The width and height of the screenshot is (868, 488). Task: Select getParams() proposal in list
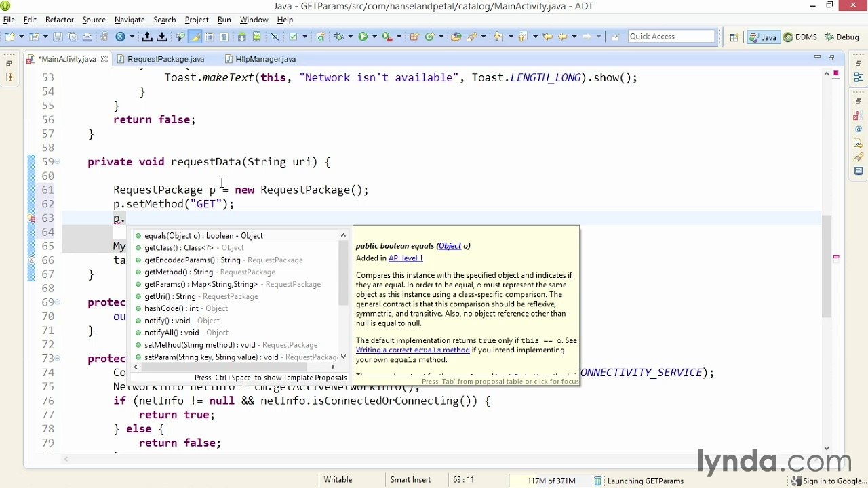click(236, 285)
